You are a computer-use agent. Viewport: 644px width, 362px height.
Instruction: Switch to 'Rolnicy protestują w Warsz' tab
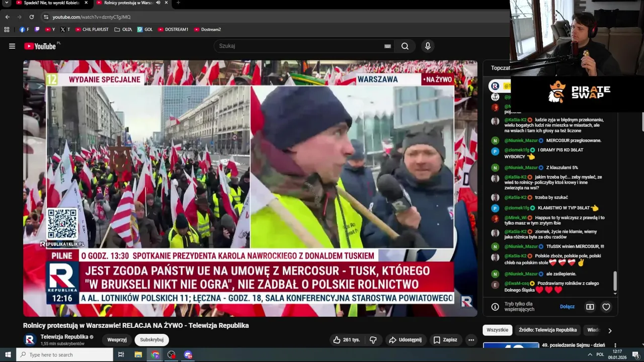click(128, 3)
